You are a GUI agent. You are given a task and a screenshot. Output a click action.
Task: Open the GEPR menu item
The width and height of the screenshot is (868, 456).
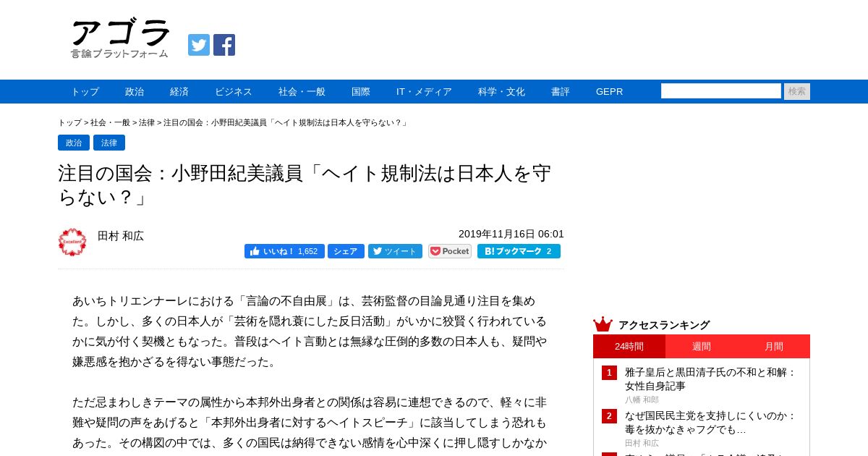pos(609,92)
